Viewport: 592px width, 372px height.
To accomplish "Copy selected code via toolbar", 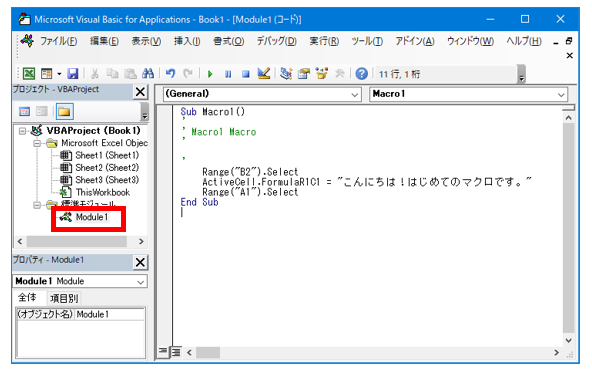I will 113,73.
